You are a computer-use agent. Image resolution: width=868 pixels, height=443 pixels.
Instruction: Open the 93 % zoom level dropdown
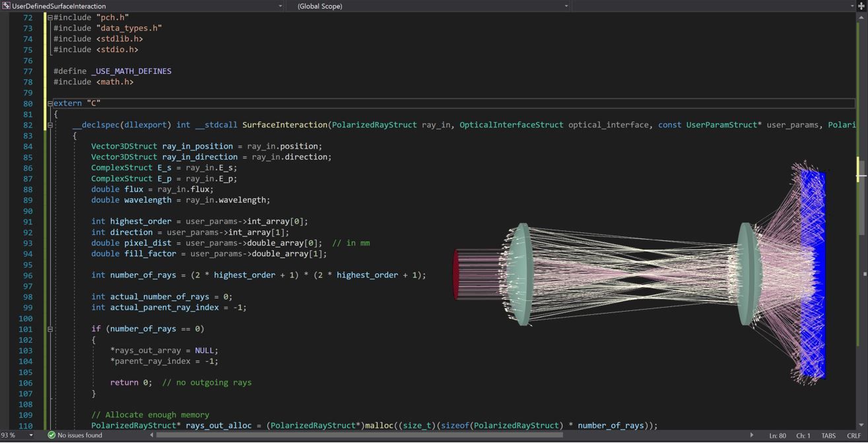[x=30, y=436]
